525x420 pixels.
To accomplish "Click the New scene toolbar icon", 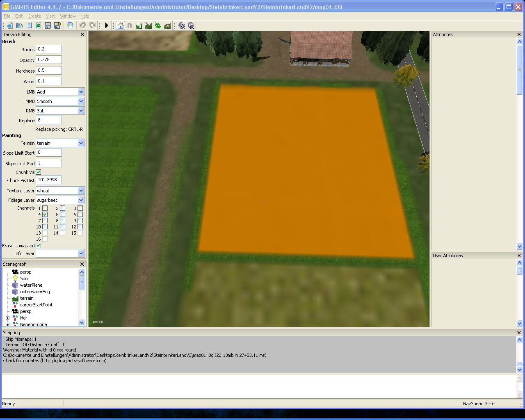I will point(10,25).
